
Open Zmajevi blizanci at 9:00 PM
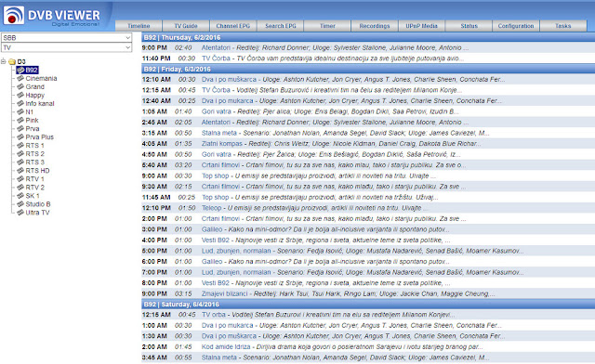coord(224,293)
